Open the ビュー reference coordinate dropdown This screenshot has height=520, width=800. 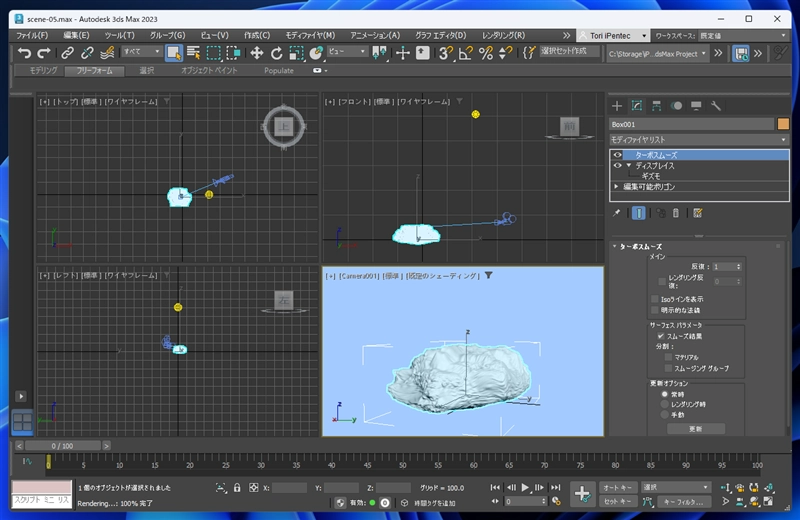(x=347, y=52)
